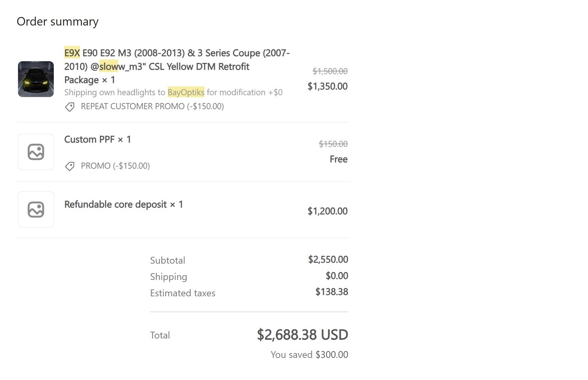The height and width of the screenshot is (380, 588).
Task: Click the yellow headlight car product thumbnail
Action: click(x=36, y=79)
